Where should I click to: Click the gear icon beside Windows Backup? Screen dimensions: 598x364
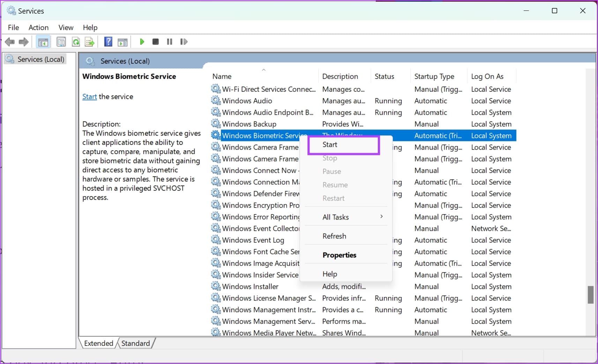pyautogui.click(x=216, y=124)
